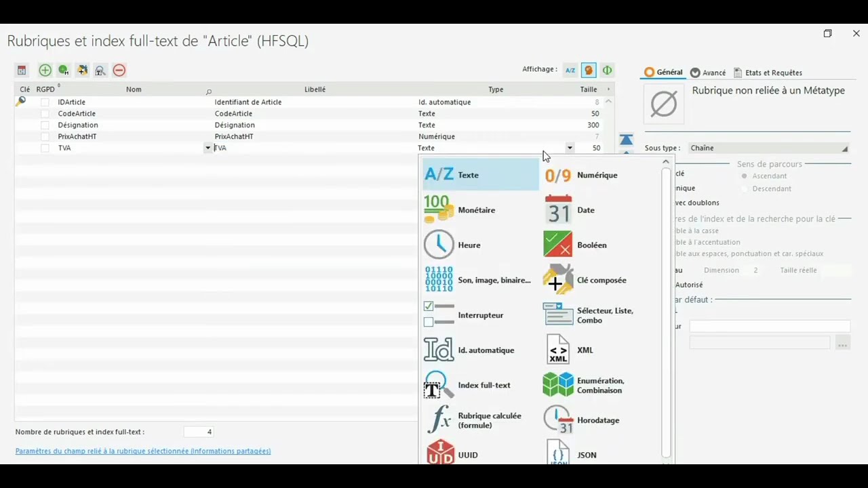Choose the Id. automatique type in the list
Screen dimensions: 868x488
(480, 350)
